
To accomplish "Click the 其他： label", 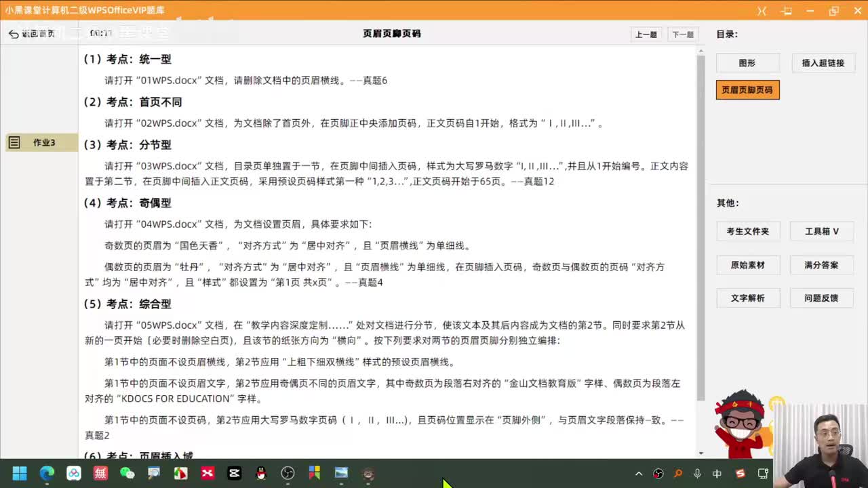I will point(728,203).
